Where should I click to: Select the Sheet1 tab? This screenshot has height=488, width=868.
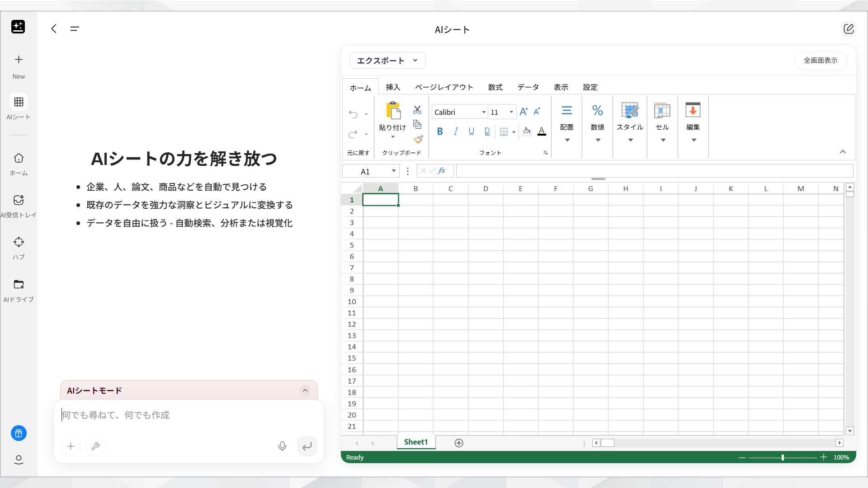coord(415,442)
